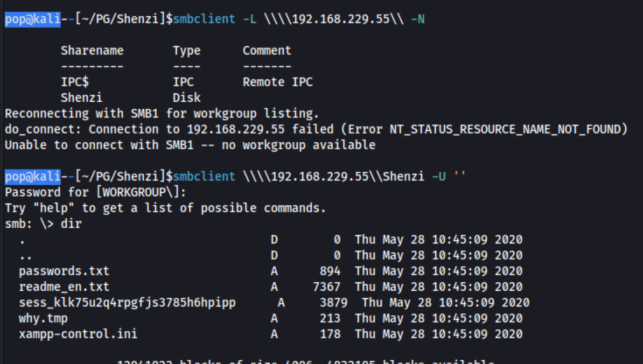This screenshot has width=643, height=364.
Task: Click the 7367 file size value
Action: [x=326, y=287]
